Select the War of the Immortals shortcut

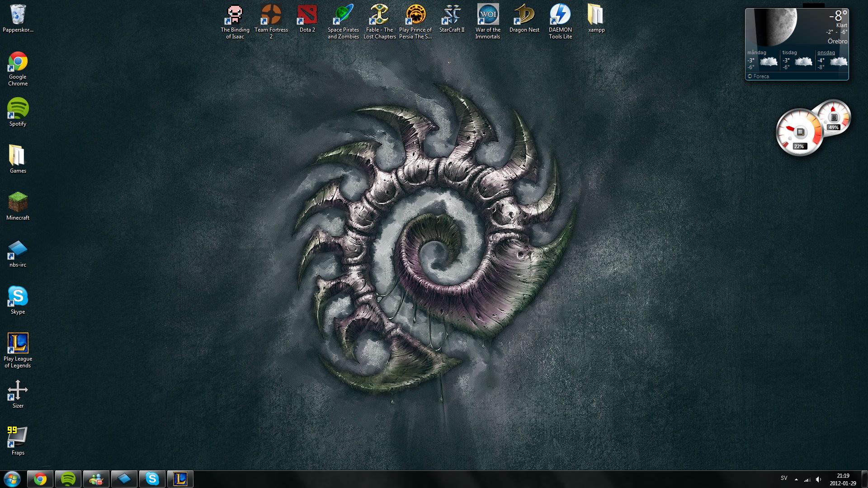(x=488, y=21)
